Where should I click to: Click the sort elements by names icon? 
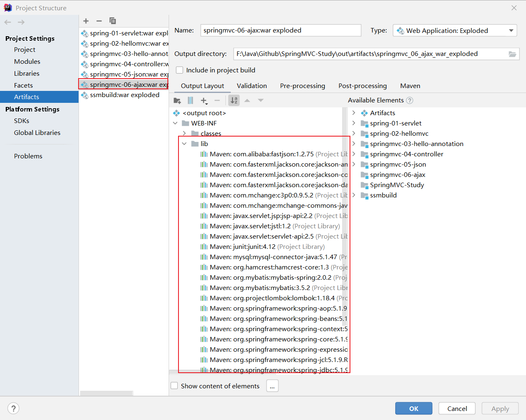click(x=234, y=100)
